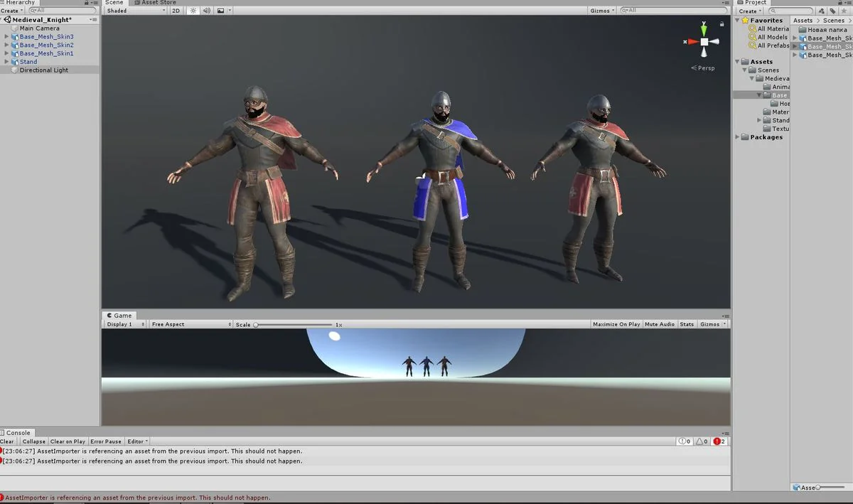Screen dimensions: 853x504
Task: Adjust the Game view Scale slider
Action: pos(256,325)
